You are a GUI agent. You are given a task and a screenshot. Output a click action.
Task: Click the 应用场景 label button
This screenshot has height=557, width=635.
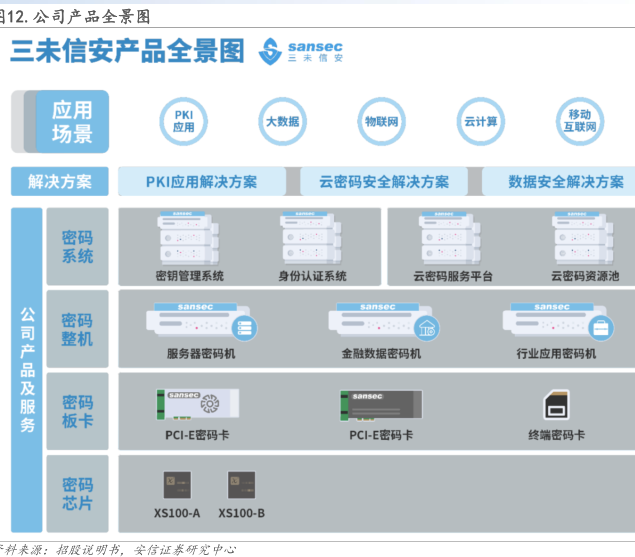click(x=72, y=122)
